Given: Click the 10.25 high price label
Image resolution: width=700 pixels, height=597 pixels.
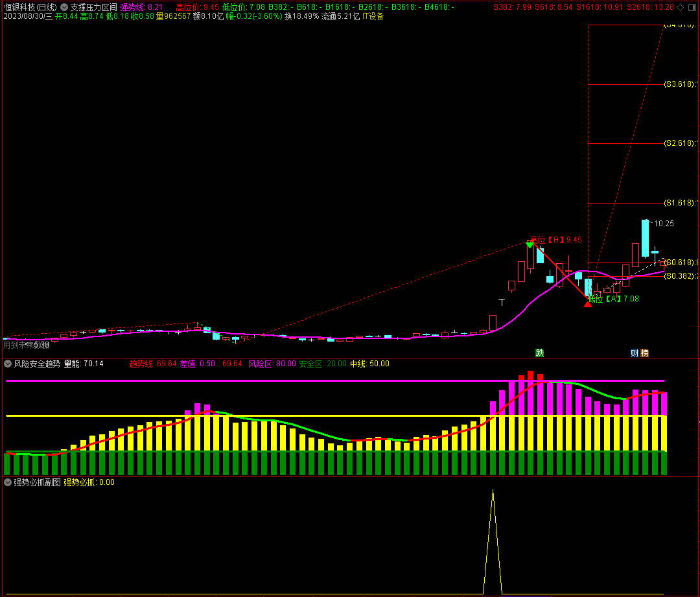Looking at the screenshot, I should click(664, 223).
